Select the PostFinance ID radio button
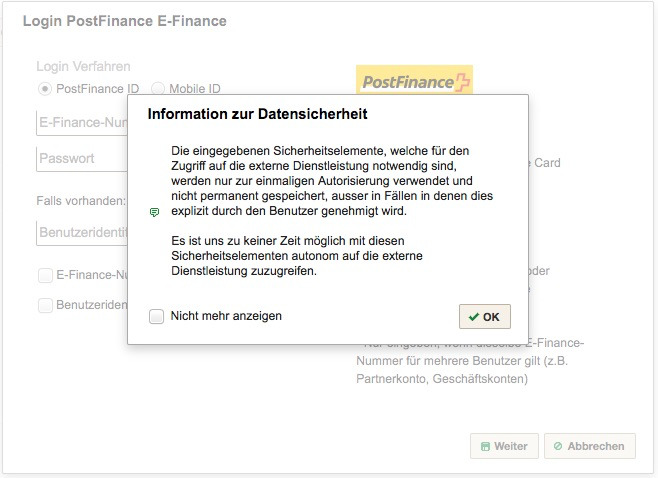This screenshot has width=658, height=478. pos(45,89)
